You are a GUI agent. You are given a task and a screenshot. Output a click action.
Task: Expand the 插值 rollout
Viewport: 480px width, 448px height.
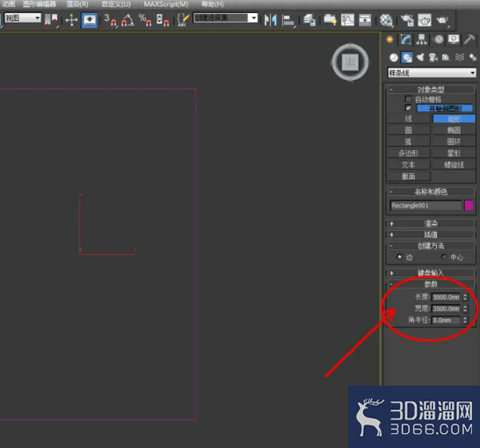pos(431,235)
